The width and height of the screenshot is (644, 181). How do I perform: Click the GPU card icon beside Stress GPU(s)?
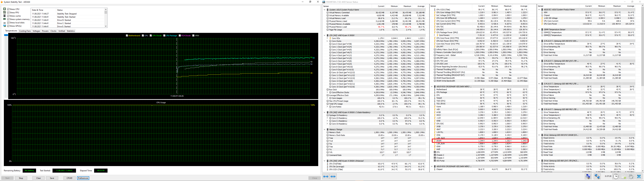click(x=5, y=26)
